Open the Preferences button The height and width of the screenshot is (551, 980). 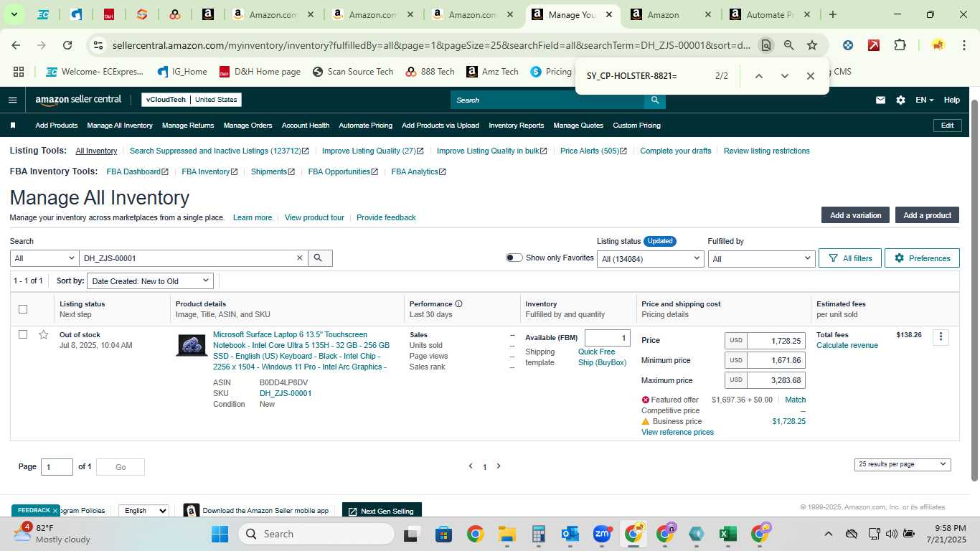(922, 258)
